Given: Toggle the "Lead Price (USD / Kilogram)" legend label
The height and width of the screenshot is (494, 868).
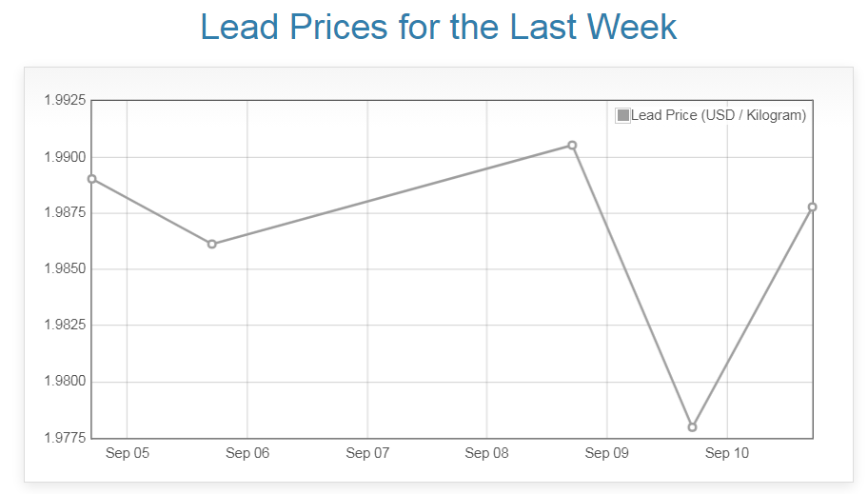Looking at the screenshot, I should [719, 115].
